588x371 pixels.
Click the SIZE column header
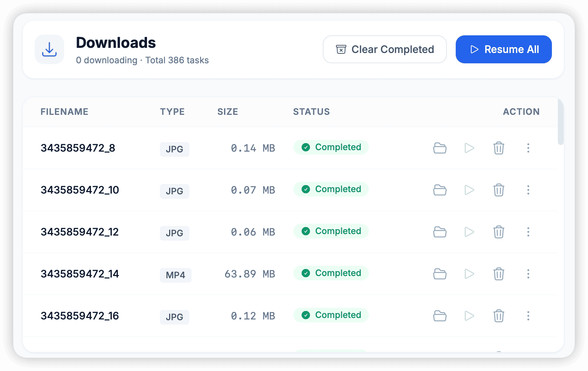(228, 112)
